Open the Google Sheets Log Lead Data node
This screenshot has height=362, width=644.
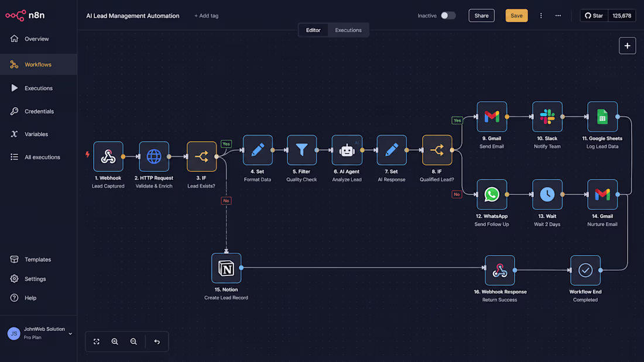[x=602, y=116]
